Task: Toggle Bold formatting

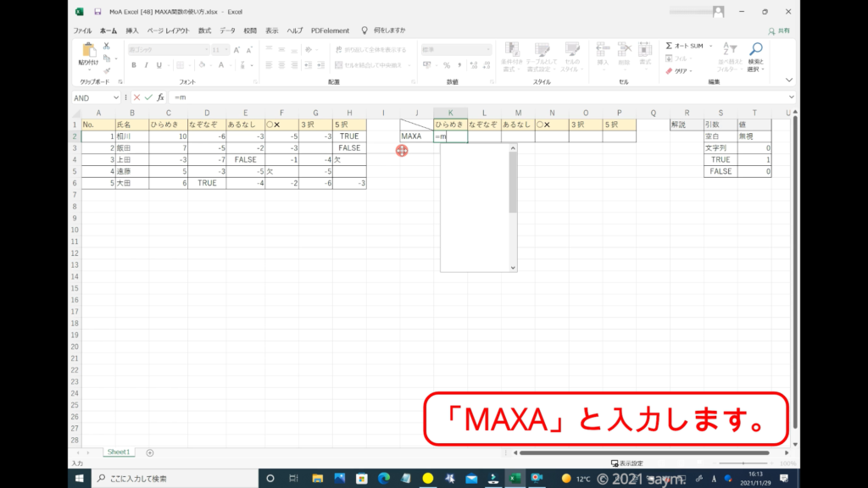Action: coord(134,64)
